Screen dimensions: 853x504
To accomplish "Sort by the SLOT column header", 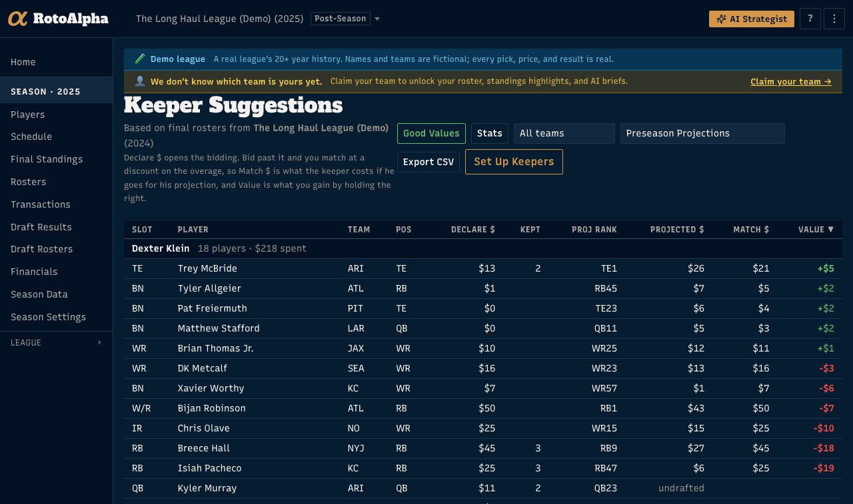I will pyautogui.click(x=142, y=230).
